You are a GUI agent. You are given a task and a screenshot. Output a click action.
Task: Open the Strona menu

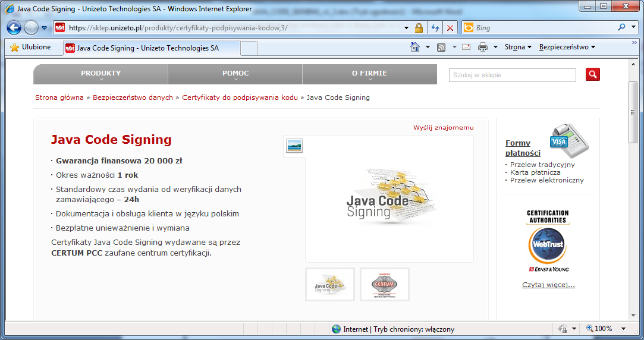coord(518,47)
